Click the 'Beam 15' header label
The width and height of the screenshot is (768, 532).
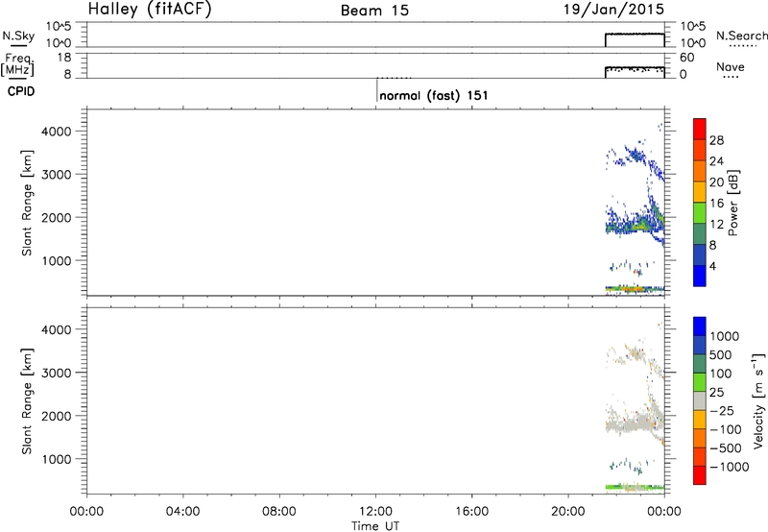(x=374, y=11)
